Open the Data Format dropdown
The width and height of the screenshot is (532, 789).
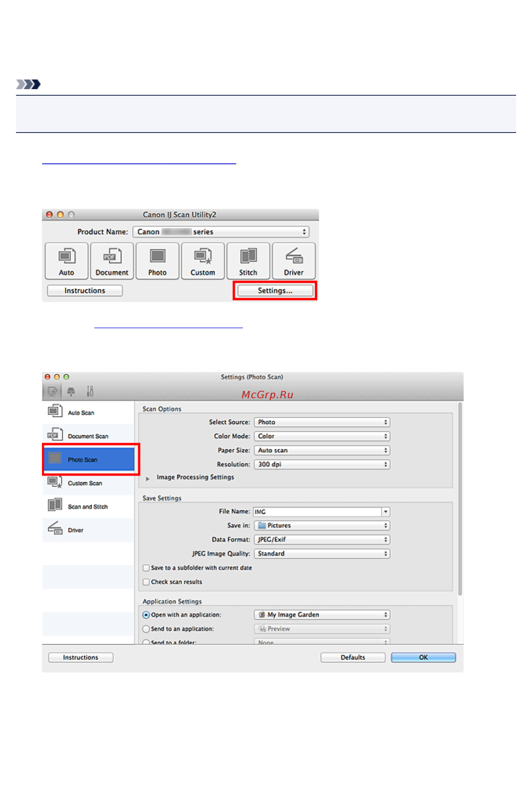click(322, 539)
